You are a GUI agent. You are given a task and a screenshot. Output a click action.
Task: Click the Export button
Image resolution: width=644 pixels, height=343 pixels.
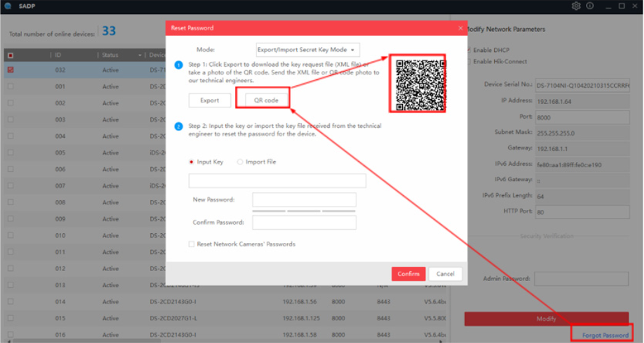point(210,100)
